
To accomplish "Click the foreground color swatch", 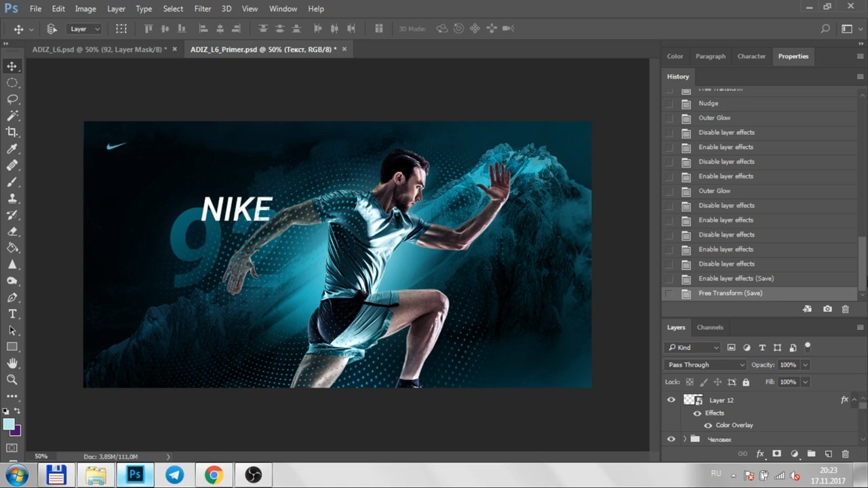I will (9, 424).
